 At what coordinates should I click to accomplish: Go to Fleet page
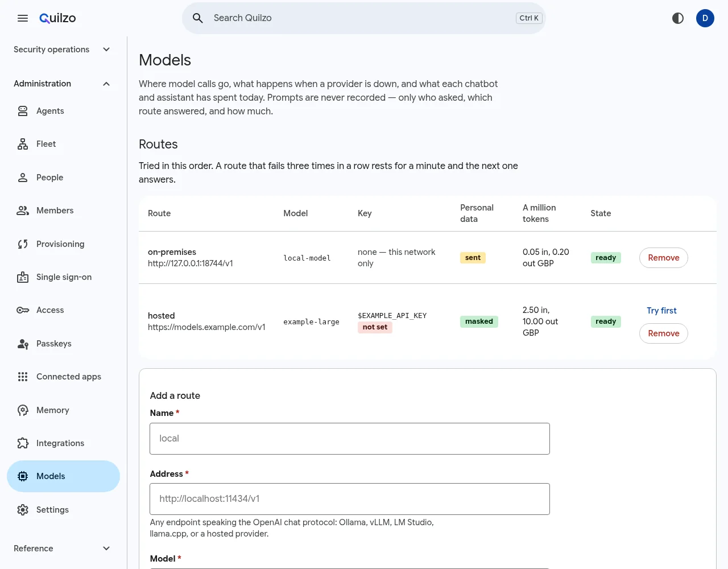pos(63,144)
